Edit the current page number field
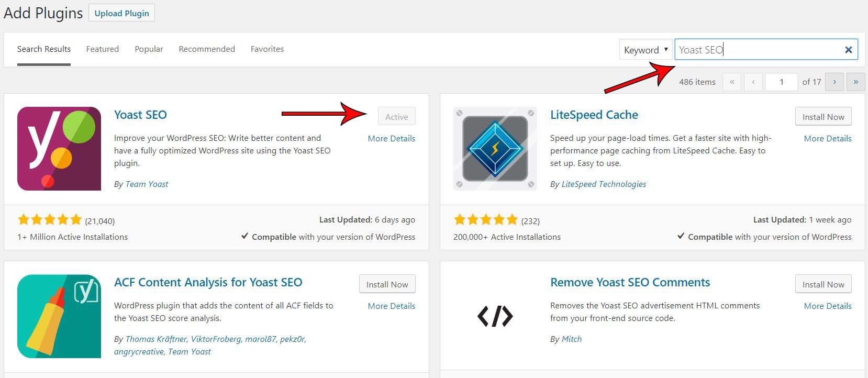868x378 pixels. point(782,82)
